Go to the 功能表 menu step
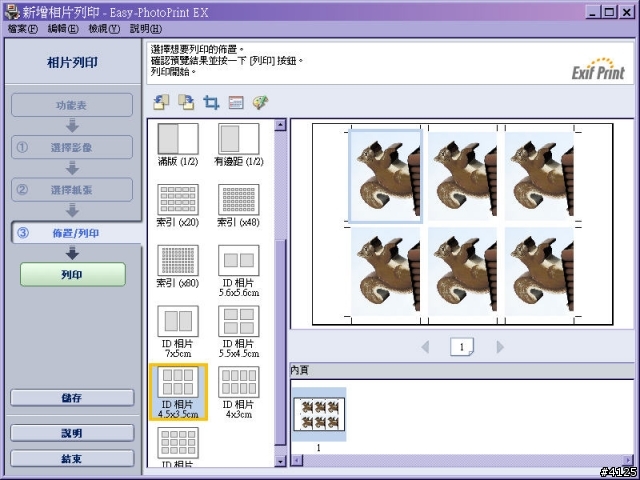Image resolution: width=640 pixels, height=480 pixels. 72,105
